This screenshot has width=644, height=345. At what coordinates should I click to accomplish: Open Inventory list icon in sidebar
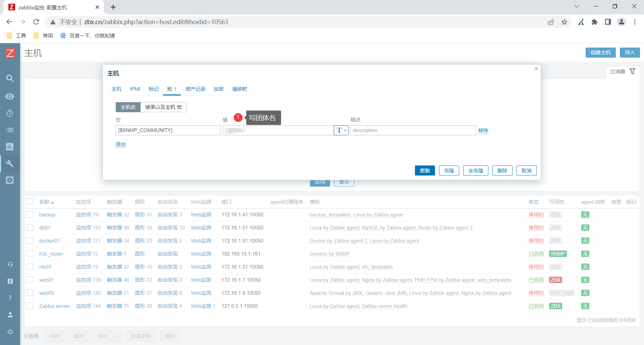pyautogui.click(x=10, y=130)
